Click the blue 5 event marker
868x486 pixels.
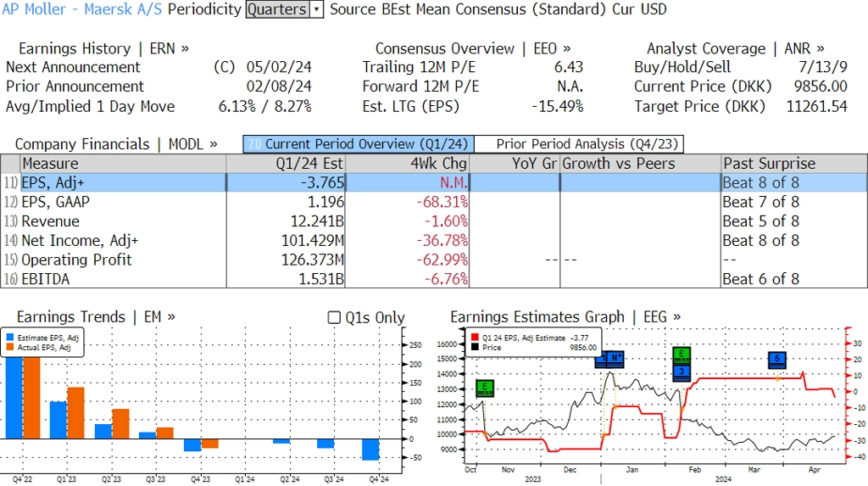click(x=777, y=360)
